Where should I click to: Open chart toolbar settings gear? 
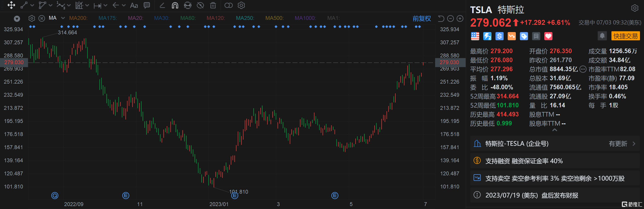[x=241, y=5]
